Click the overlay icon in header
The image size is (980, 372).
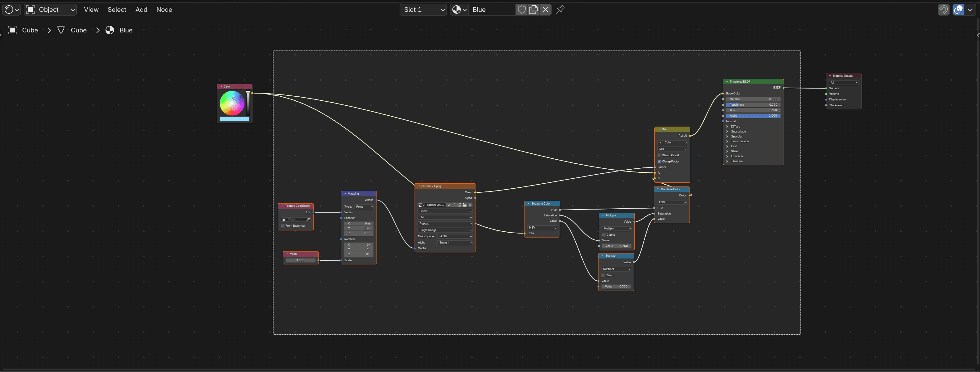click(958, 9)
